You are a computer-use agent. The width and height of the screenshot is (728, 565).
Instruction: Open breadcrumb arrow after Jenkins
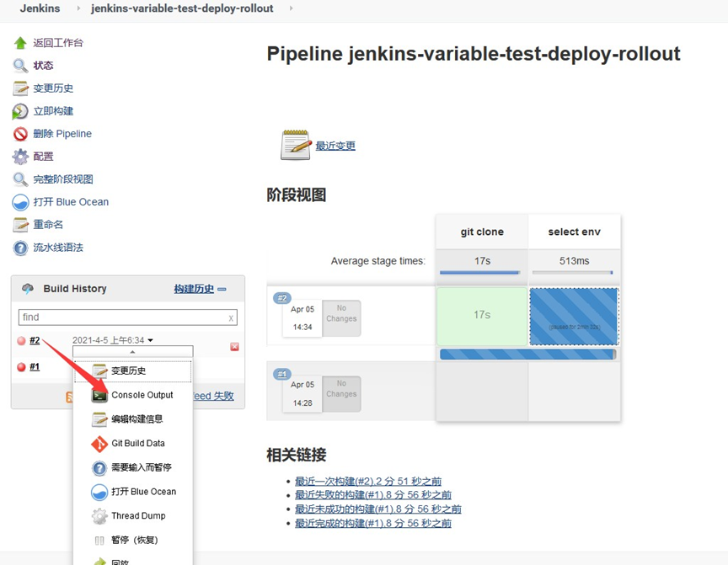tap(77, 8)
